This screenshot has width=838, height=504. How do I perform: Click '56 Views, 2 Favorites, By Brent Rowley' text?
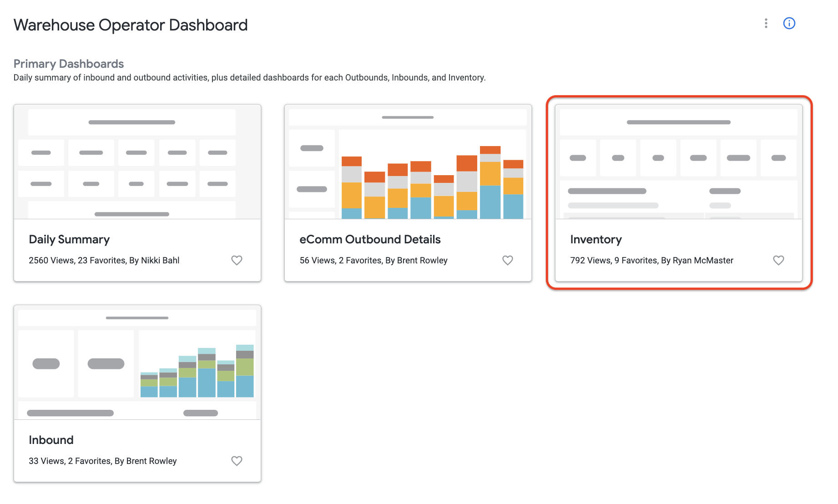pyautogui.click(x=374, y=260)
